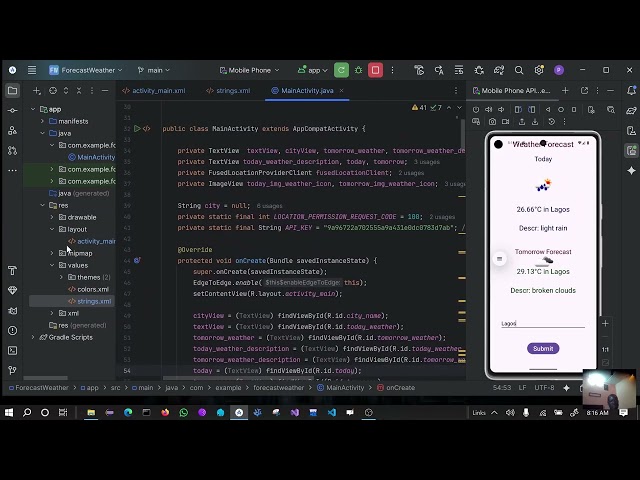Expand Gradle Scripts node
Image resolution: width=640 pixels, height=480 pixels.
click(x=33, y=337)
